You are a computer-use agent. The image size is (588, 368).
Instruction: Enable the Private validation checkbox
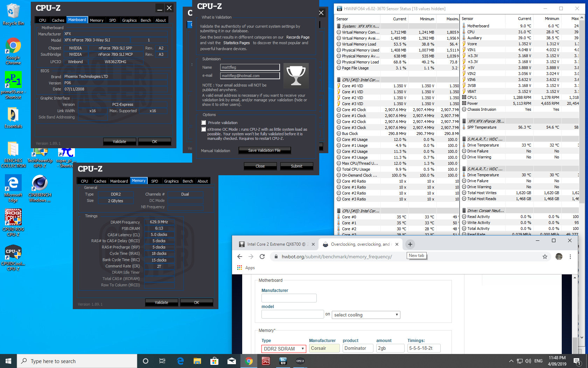click(x=204, y=123)
